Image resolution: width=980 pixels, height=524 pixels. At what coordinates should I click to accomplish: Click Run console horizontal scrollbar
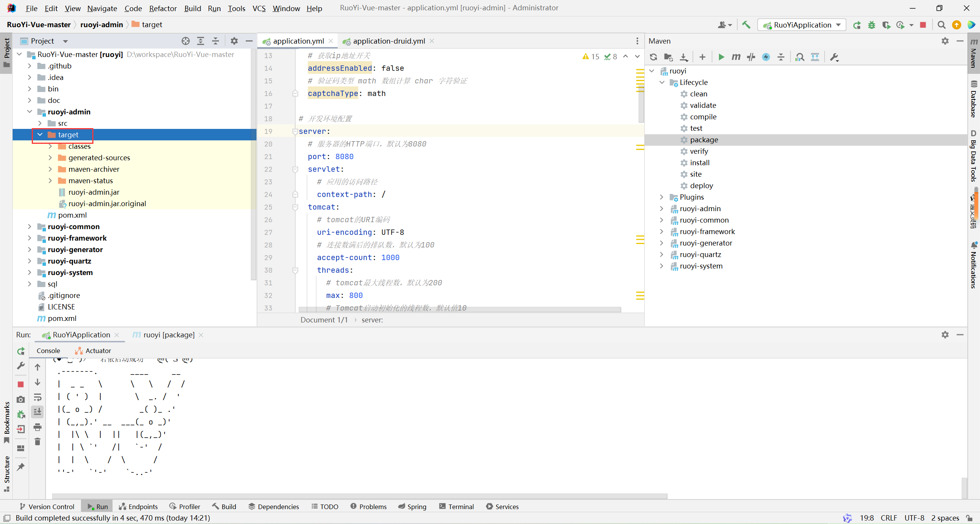pyautogui.click(x=360, y=496)
